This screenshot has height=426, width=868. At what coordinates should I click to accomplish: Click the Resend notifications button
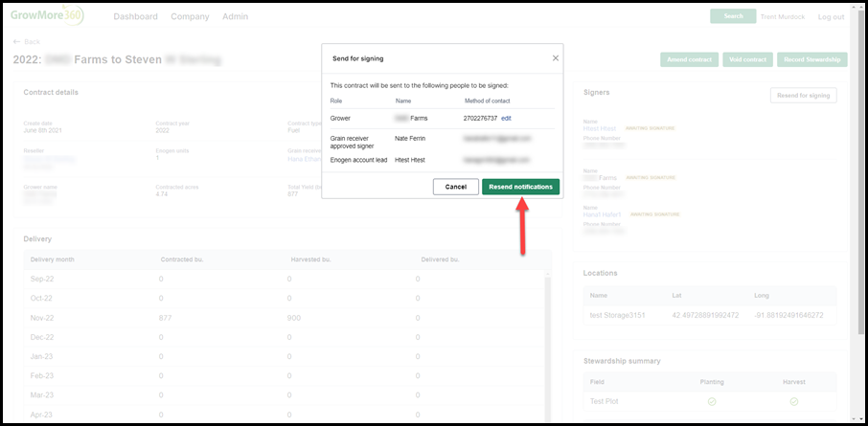[x=520, y=187]
